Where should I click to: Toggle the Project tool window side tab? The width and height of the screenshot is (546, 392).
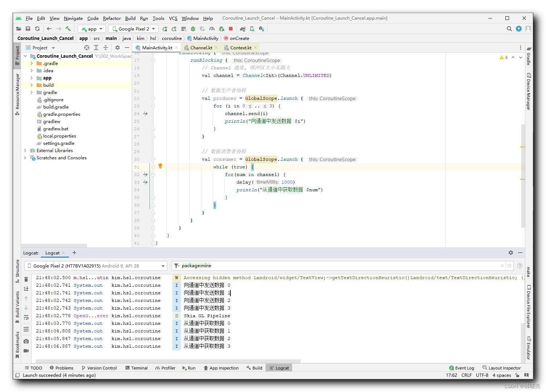(x=17, y=56)
